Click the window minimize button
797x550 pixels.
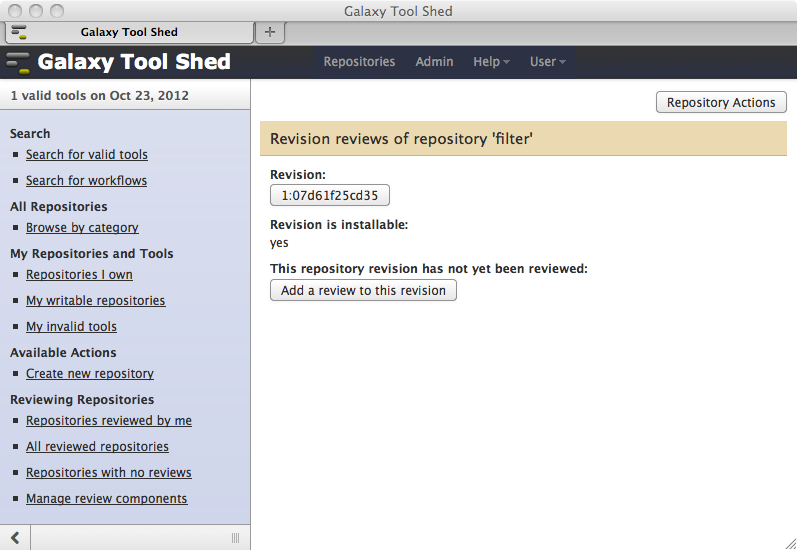pos(36,11)
